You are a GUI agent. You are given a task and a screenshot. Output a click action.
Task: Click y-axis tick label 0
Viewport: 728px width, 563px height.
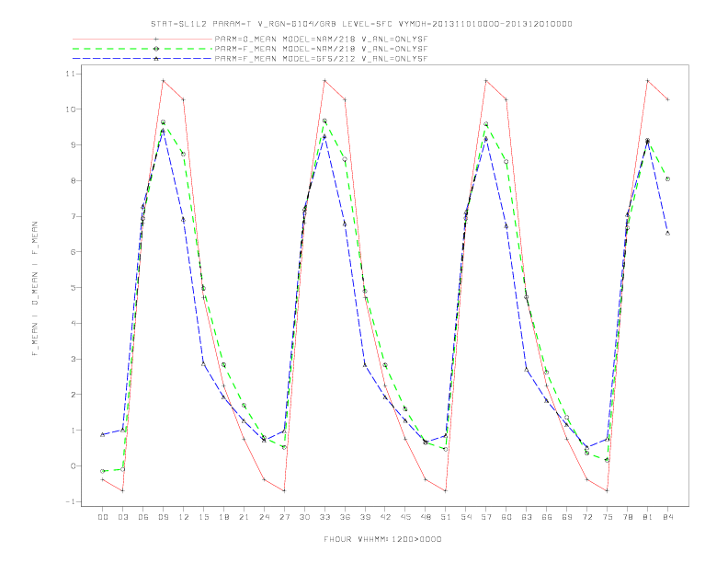74,465
